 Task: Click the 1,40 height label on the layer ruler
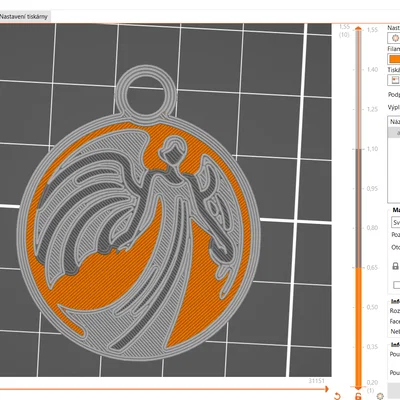point(372,69)
